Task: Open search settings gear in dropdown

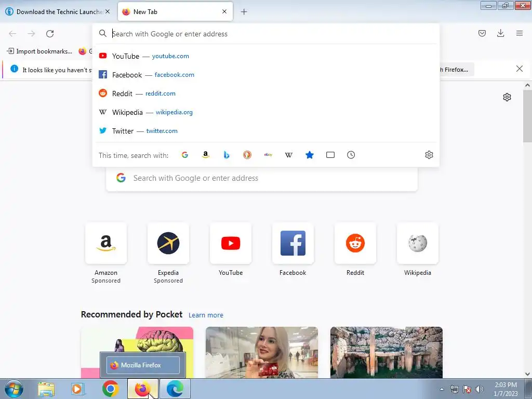Action: pos(429,155)
